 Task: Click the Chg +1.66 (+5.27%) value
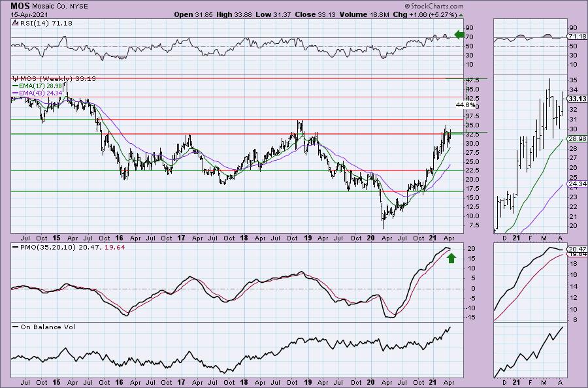pos(425,14)
